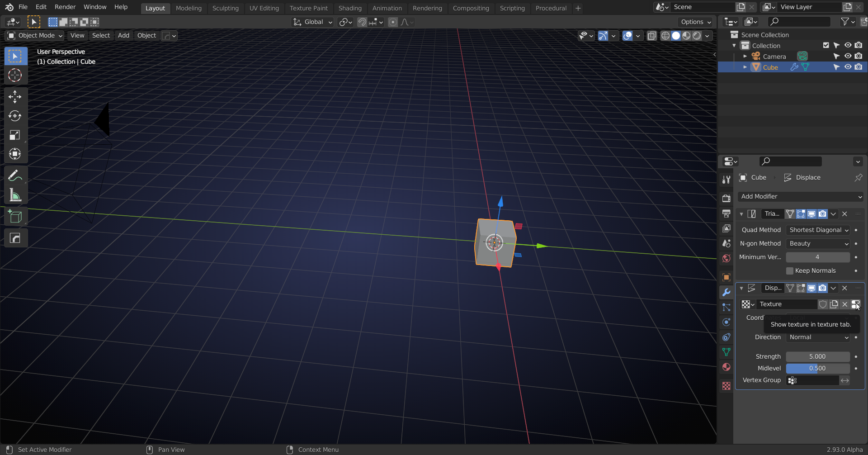Remove the Triangulate modifier
Screen dimensions: 868x455
844,214
